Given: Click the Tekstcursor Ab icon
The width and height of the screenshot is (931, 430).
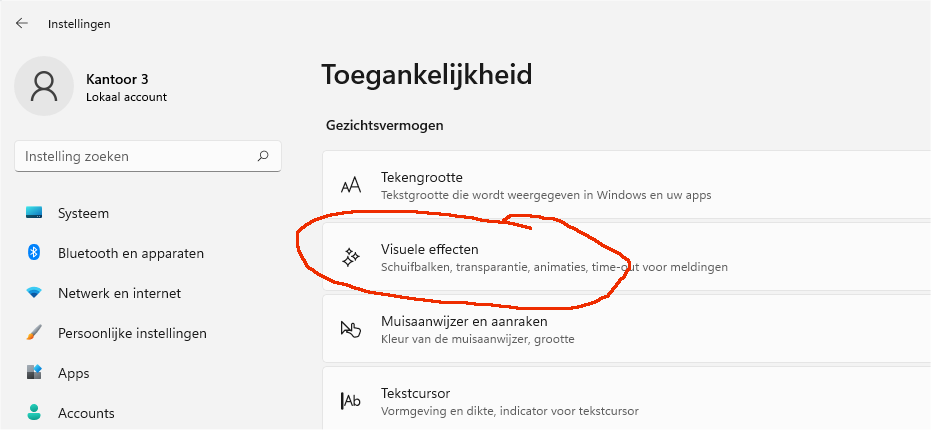Looking at the screenshot, I should tap(351, 401).
